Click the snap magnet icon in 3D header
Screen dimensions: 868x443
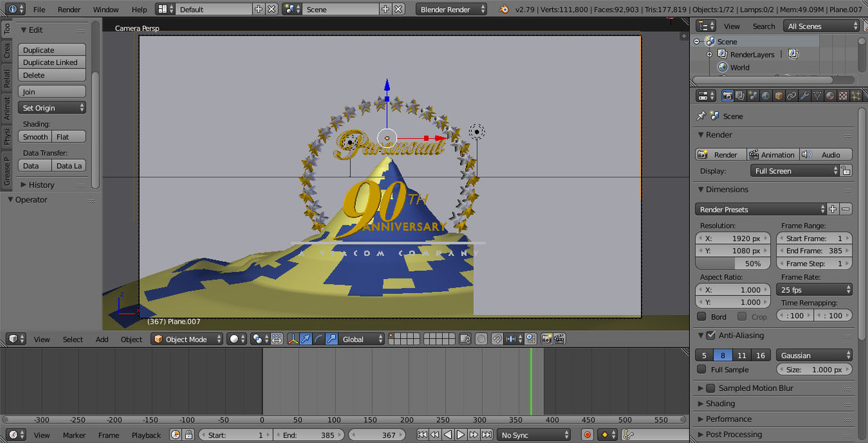[x=497, y=339]
